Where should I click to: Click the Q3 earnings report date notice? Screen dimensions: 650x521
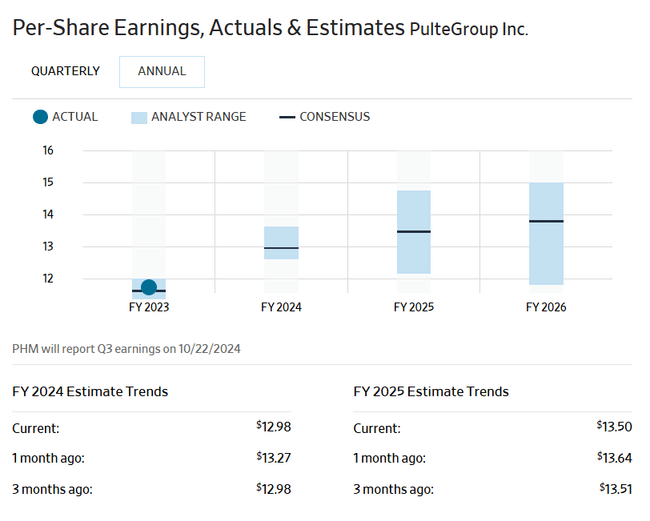pos(126,349)
